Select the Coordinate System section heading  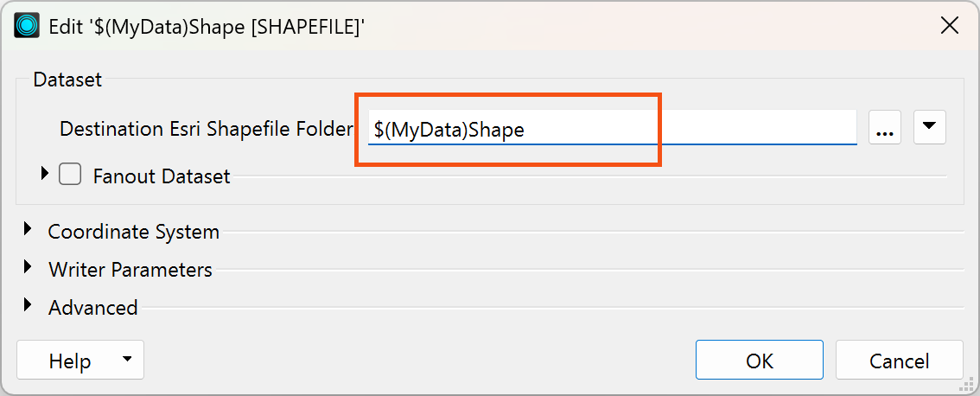coord(134,232)
